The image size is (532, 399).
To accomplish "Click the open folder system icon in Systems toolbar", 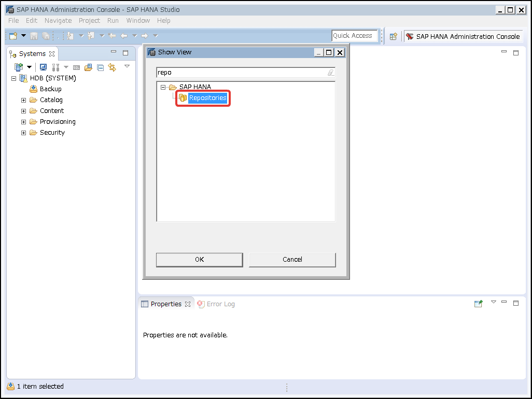I will click(88, 67).
